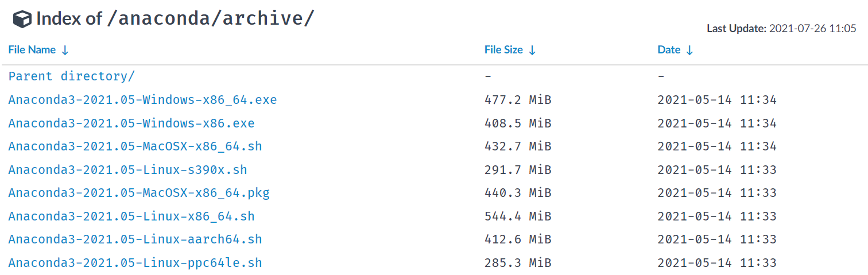This screenshot has height=275, width=868.
Task: Click the box icon beside Index heading
Action: point(22,19)
